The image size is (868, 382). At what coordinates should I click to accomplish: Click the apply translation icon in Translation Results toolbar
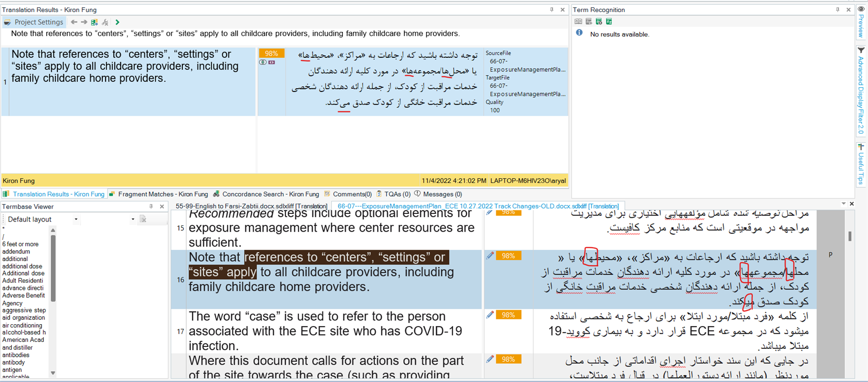(x=94, y=22)
